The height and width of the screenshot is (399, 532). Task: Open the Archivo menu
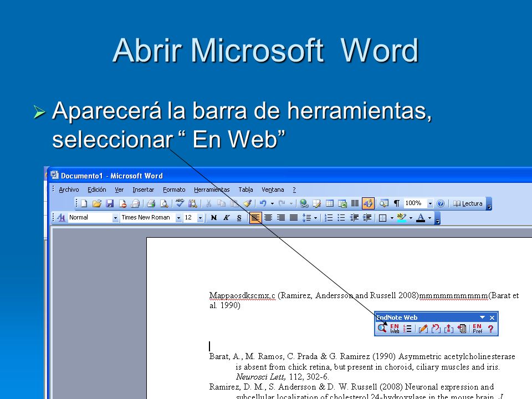click(69, 190)
